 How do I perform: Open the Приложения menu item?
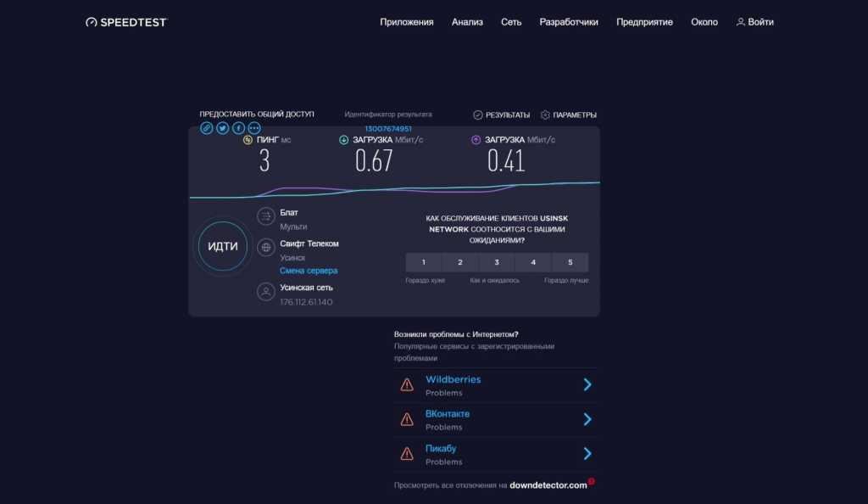point(406,22)
